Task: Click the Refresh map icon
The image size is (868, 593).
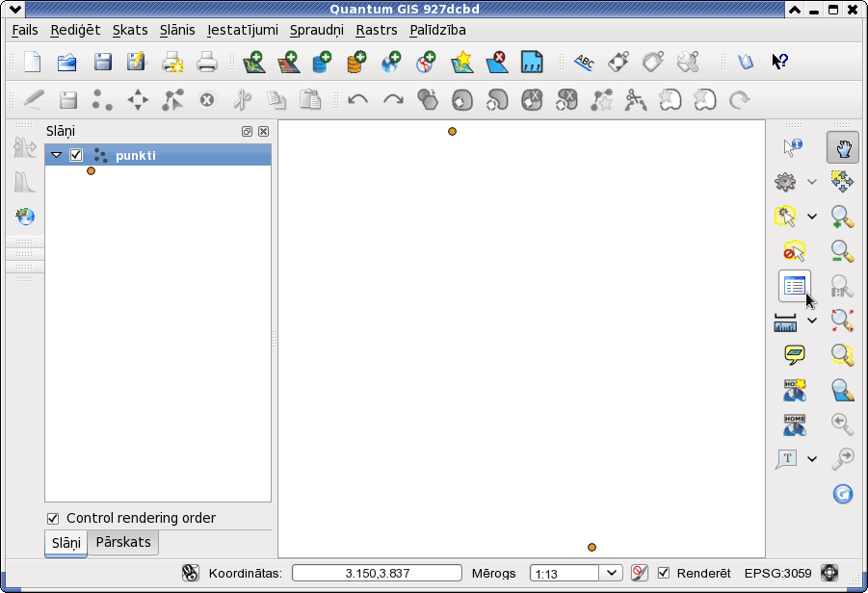Action: pyautogui.click(x=843, y=494)
